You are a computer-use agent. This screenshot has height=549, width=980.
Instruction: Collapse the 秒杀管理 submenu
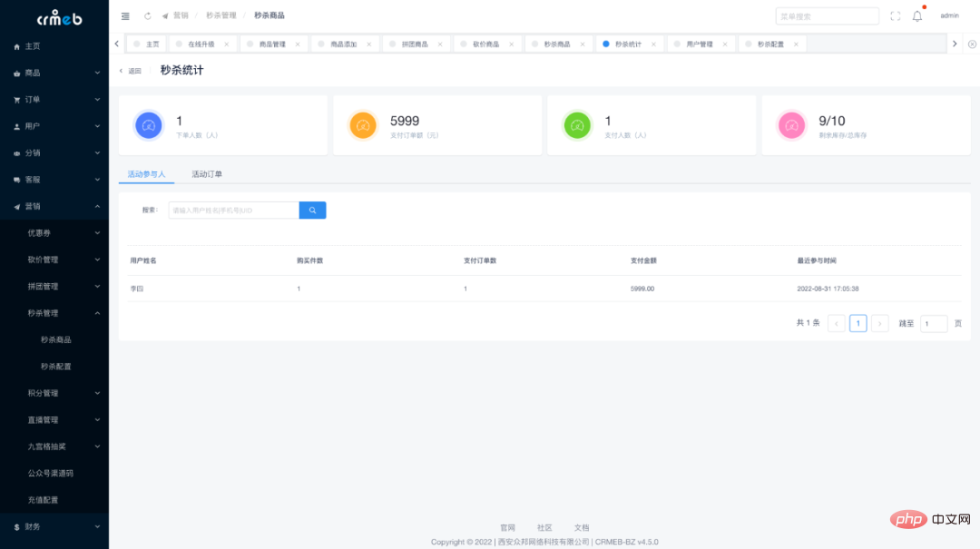click(54, 313)
